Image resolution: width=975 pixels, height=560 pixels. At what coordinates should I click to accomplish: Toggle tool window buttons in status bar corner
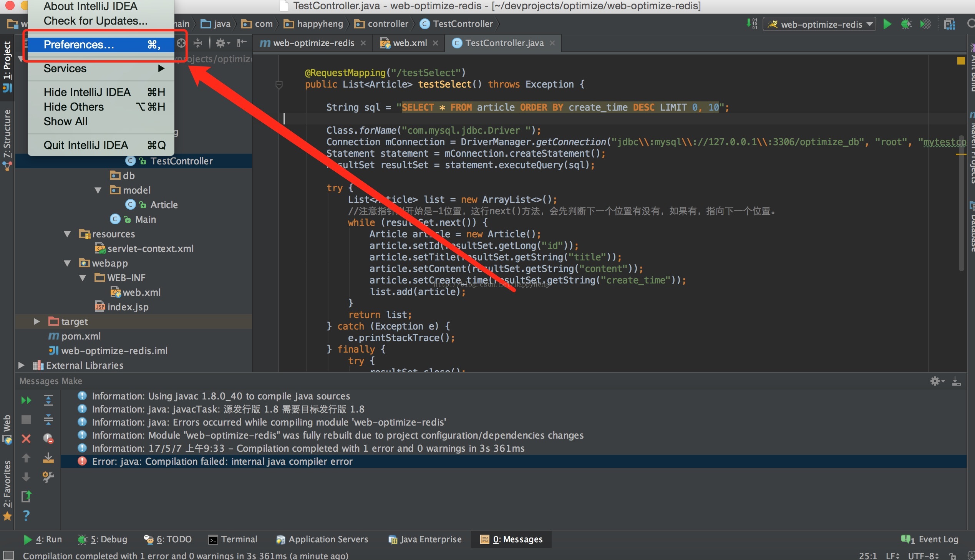click(8, 555)
